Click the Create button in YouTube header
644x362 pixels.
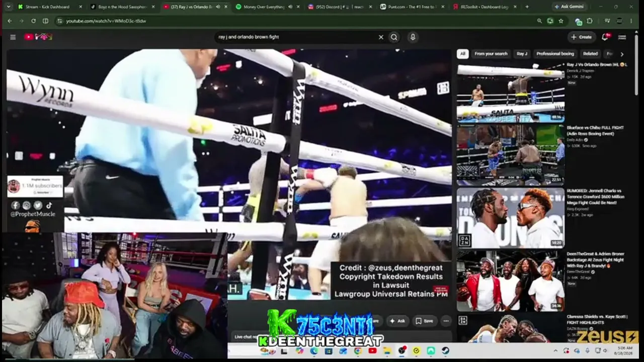[581, 37]
